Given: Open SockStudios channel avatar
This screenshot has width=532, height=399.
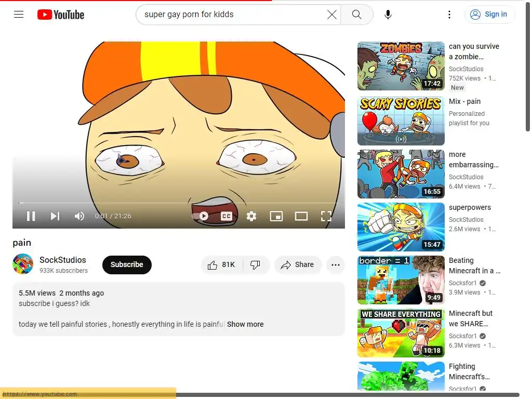Looking at the screenshot, I should click(x=23, y=264).
